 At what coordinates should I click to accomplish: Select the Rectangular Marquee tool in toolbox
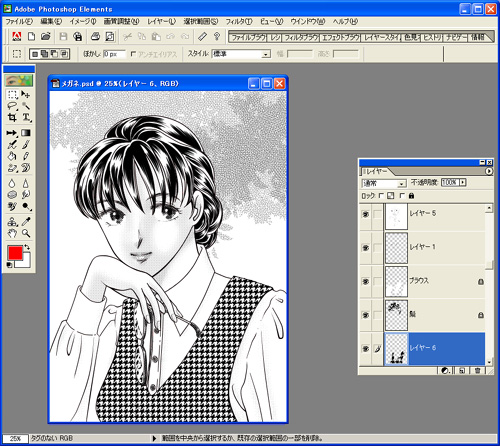click(12, 95)
